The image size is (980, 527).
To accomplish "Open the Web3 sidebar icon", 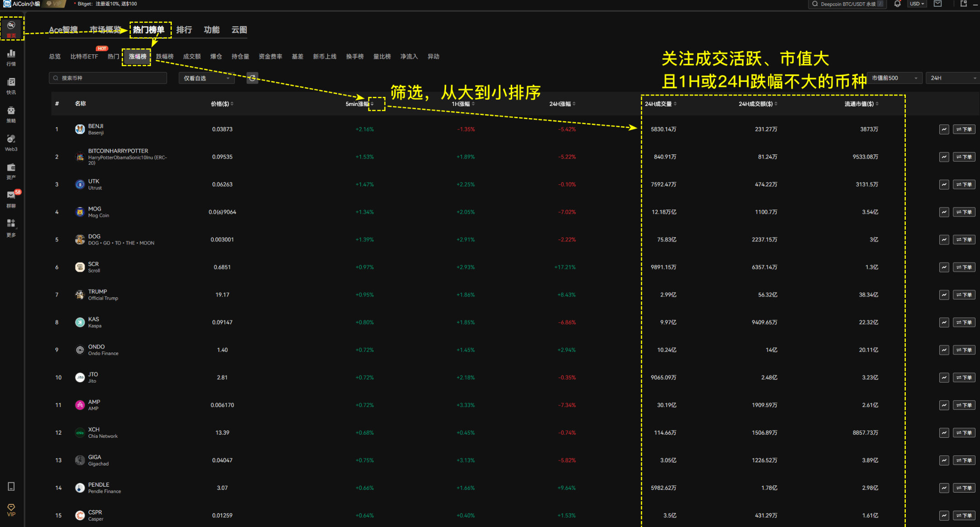I will (x=11, y=143).
